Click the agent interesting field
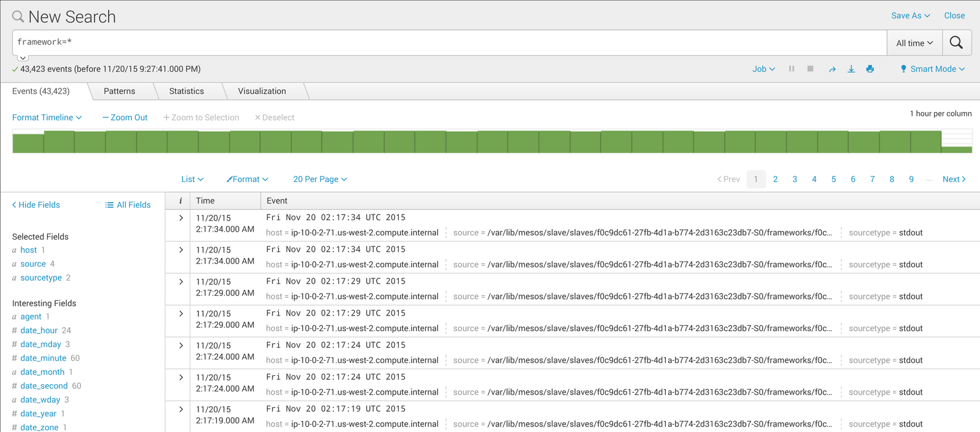The image size is (980, 432). coord(31,317)
